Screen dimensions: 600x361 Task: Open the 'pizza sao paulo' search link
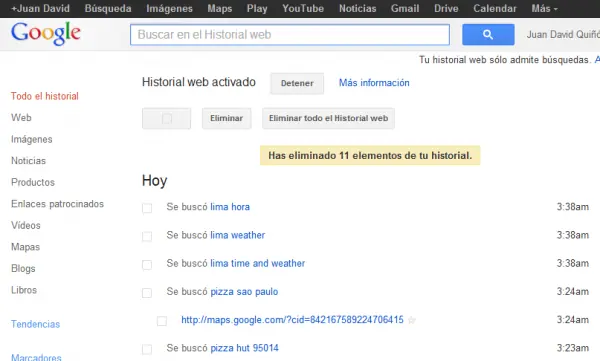(x=244, y=292)
